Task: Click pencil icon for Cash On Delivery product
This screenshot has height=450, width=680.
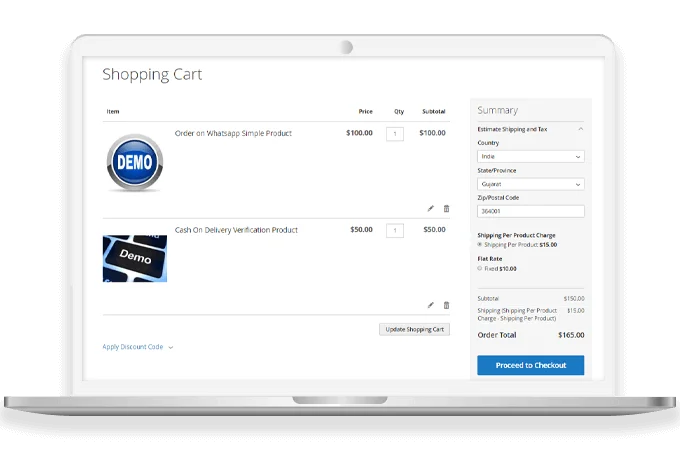Action: click(431, 305)
